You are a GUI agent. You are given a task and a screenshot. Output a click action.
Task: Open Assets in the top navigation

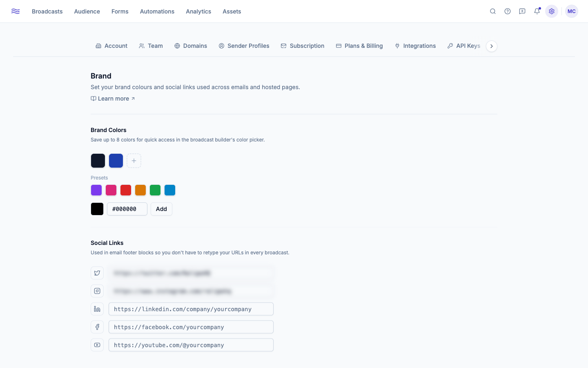[x=232, y=11]
